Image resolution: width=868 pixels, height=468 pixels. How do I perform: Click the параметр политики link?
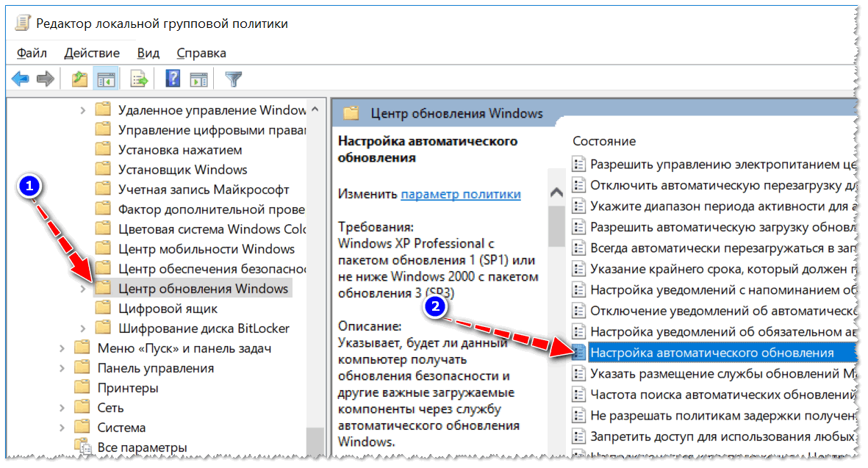click(x=461, y=194)
